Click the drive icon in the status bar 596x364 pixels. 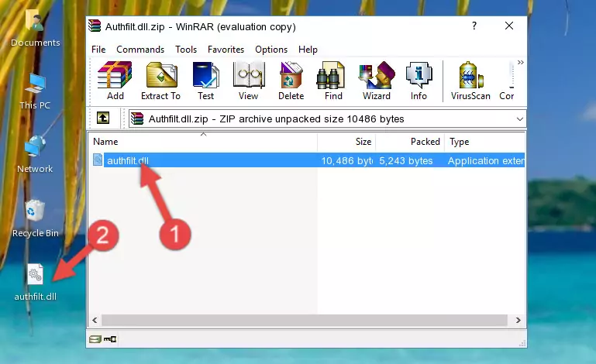pos(95,339)
